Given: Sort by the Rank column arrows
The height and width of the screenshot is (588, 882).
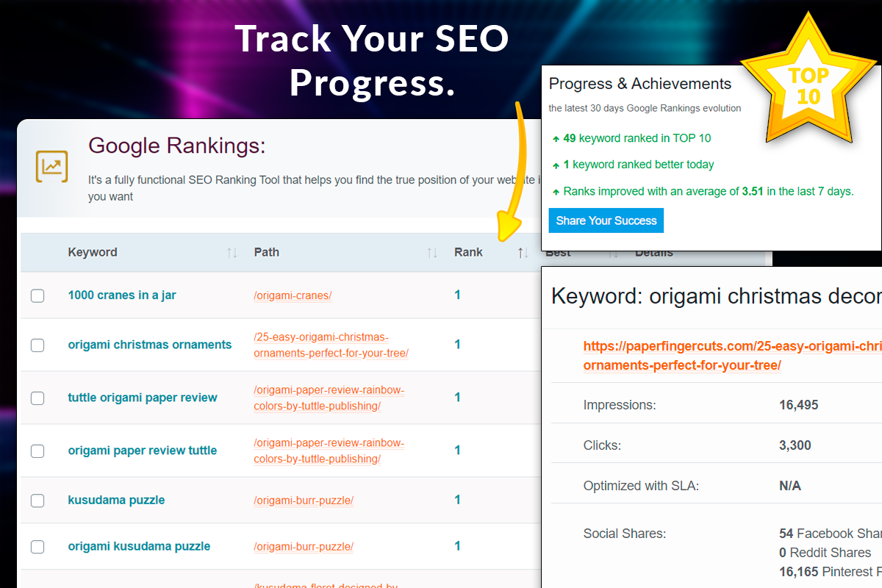Looking at the screenshot, I should pos(523,253).
